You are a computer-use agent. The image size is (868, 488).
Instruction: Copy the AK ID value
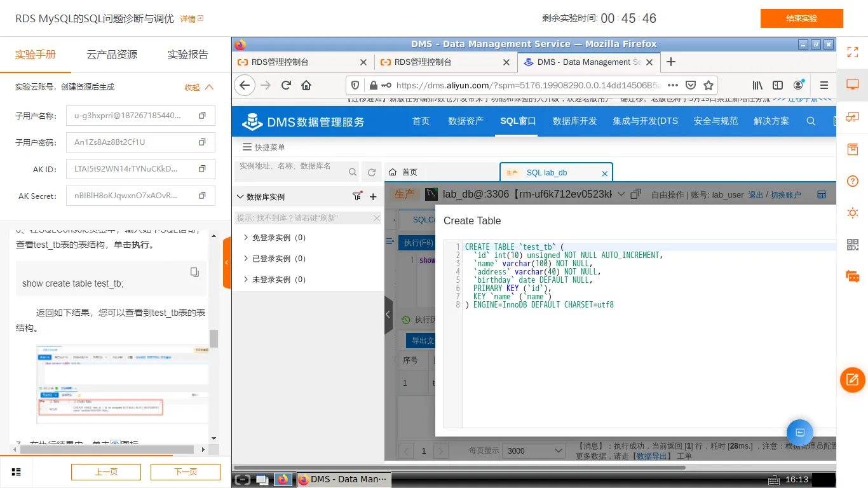tap(202, 169)
